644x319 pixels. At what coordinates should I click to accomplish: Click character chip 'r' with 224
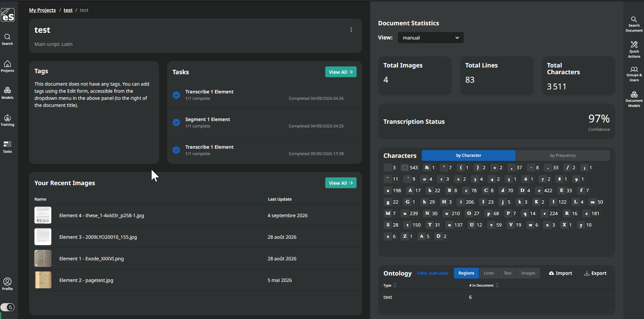[550, 213]
